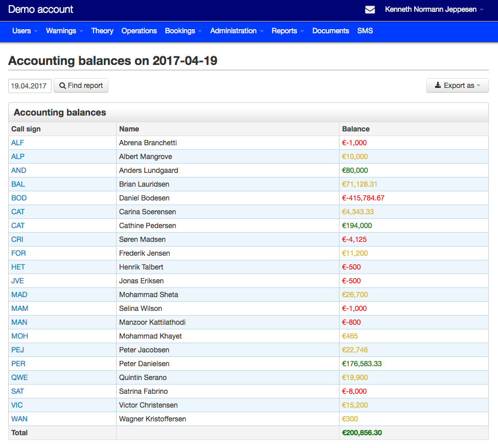Open the Bookings dropdown
498x448 pixels.
[183, 31]
